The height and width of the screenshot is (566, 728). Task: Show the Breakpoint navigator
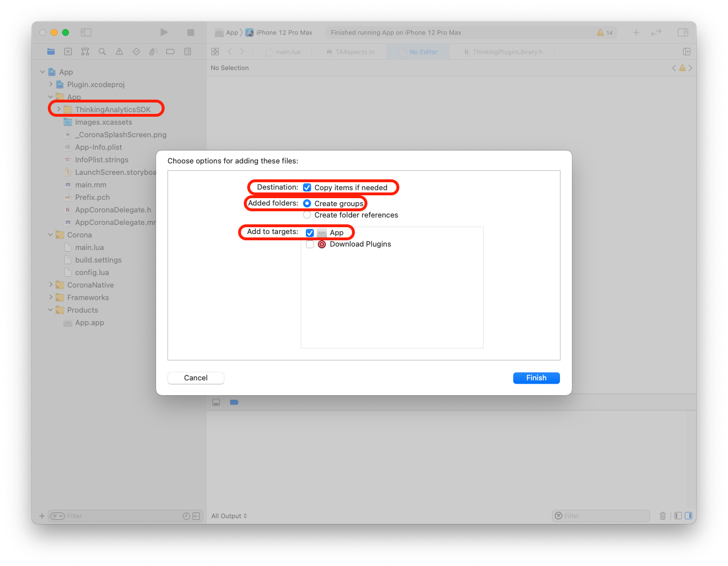pyautogui.click(x=170, y=52)
